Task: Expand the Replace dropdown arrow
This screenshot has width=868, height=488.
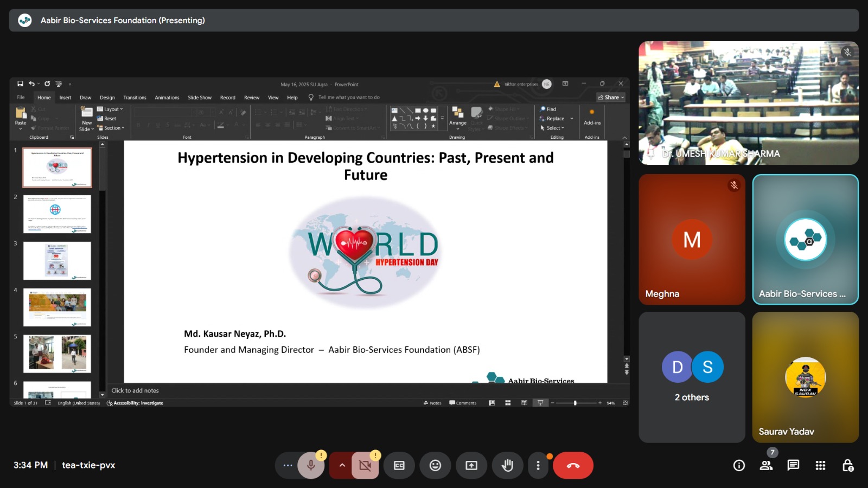Action: (572, 118)
